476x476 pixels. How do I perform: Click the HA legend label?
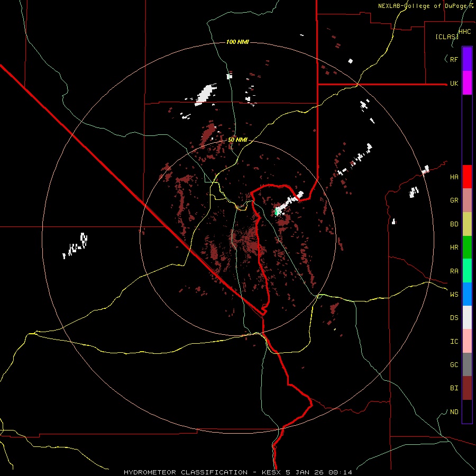[454, 177]
